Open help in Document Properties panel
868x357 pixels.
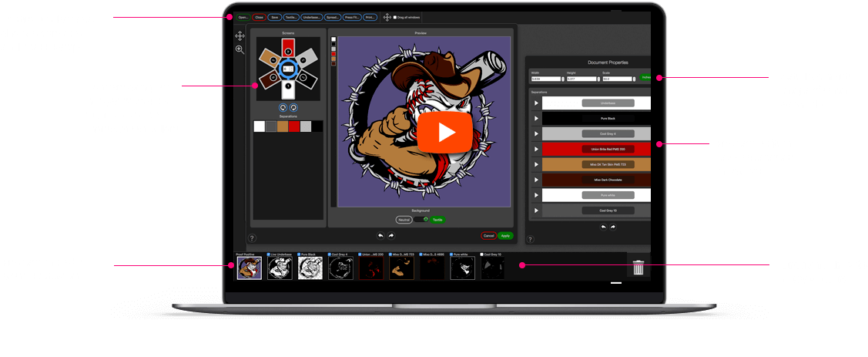531,240
